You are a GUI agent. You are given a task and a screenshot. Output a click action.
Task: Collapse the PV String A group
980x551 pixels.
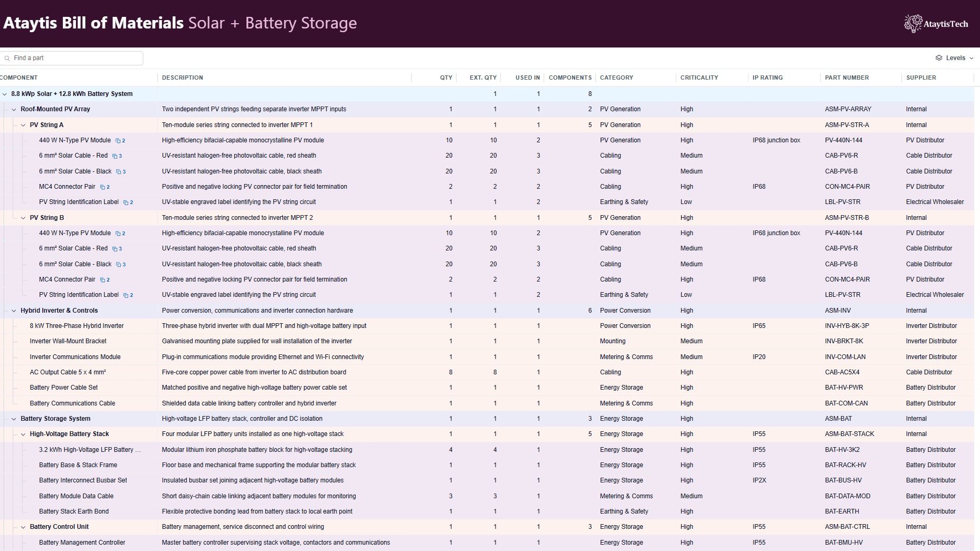23,125
